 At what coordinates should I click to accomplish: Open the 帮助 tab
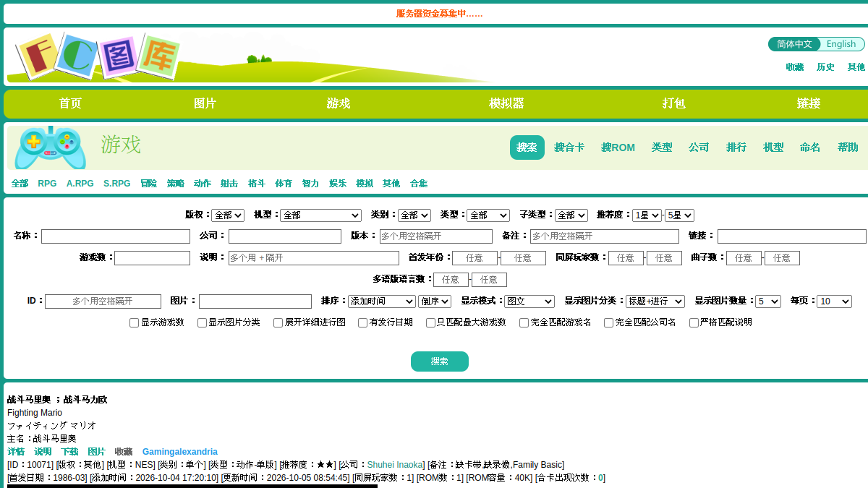click(x=848, y=147)
